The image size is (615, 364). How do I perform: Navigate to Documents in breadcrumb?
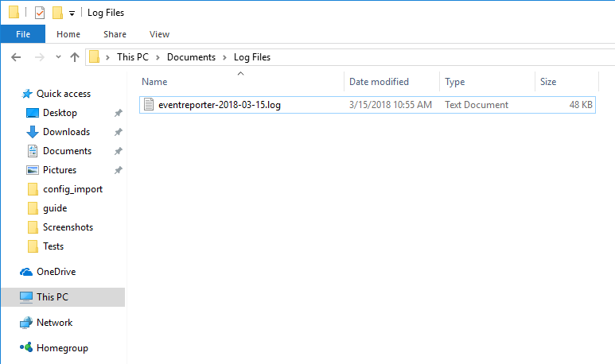[191, 57]
